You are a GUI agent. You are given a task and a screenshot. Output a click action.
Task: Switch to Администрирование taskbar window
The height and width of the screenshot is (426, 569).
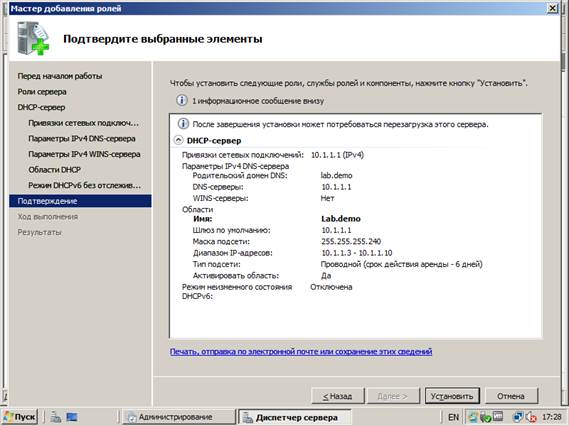coord(179,417)
